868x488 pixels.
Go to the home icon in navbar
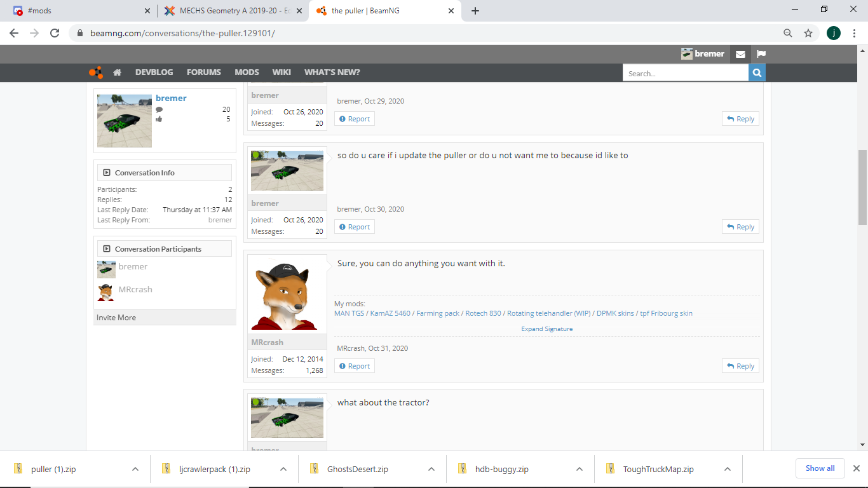(117, 72)
